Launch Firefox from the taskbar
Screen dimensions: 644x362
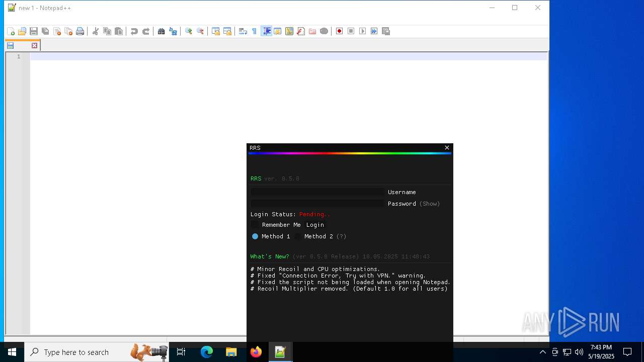(256, 352)
